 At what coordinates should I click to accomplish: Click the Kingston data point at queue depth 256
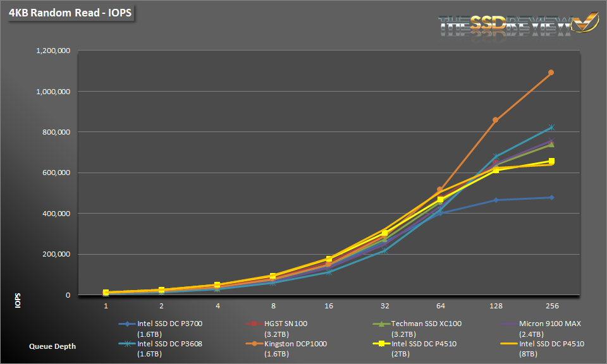551,73
